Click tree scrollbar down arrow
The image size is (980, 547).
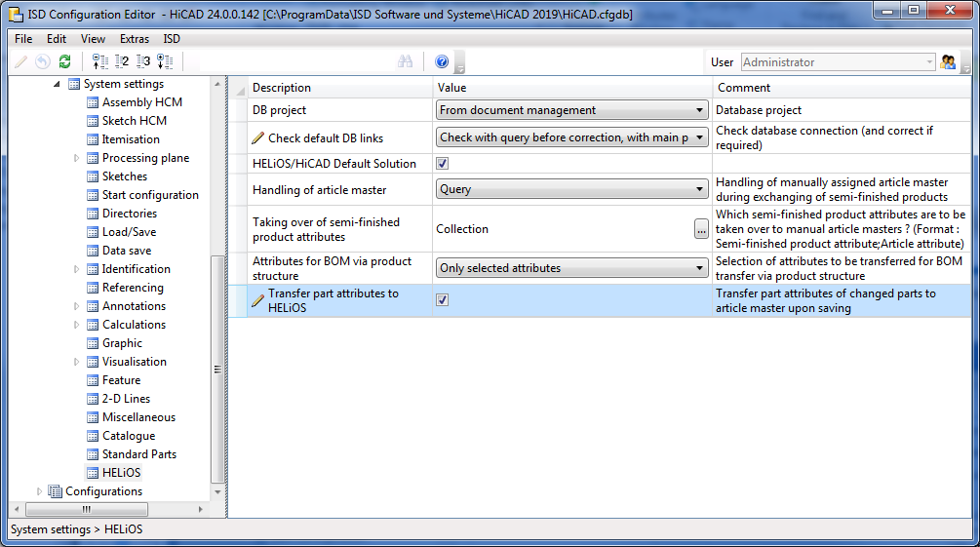[217, 492]
